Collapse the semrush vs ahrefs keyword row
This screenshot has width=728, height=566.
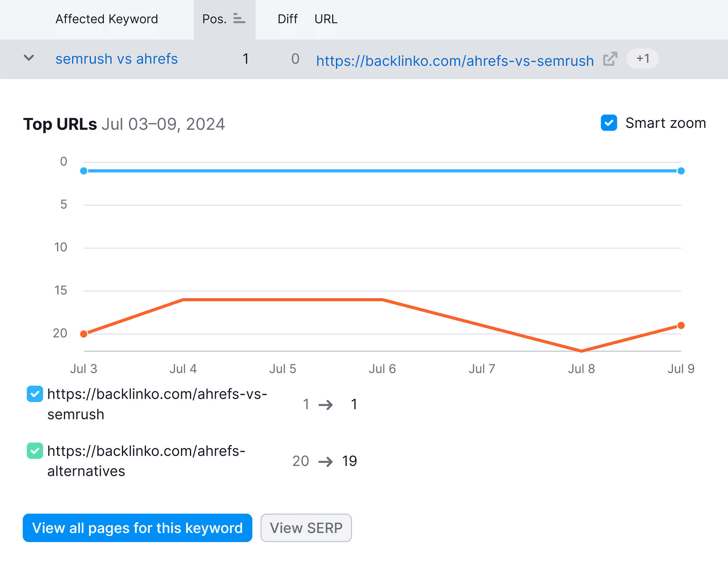point(29,58)
